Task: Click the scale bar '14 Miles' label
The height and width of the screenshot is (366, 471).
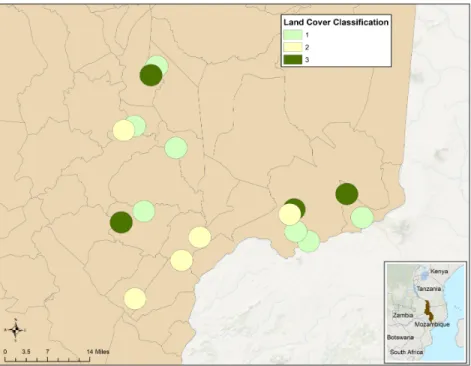Action: click(x=98, y=351)
